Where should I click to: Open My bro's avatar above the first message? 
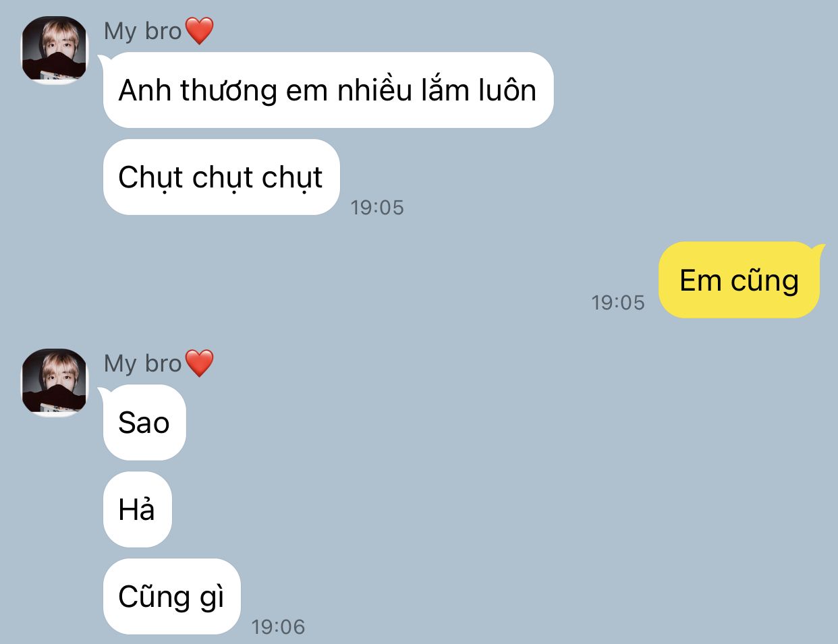pyautogui.click(x=55, y=50)
